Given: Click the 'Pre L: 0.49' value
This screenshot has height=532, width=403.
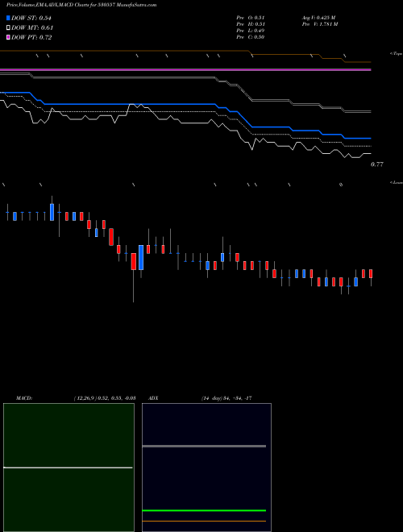Looking at the screenshot, I should pos(251,31).
